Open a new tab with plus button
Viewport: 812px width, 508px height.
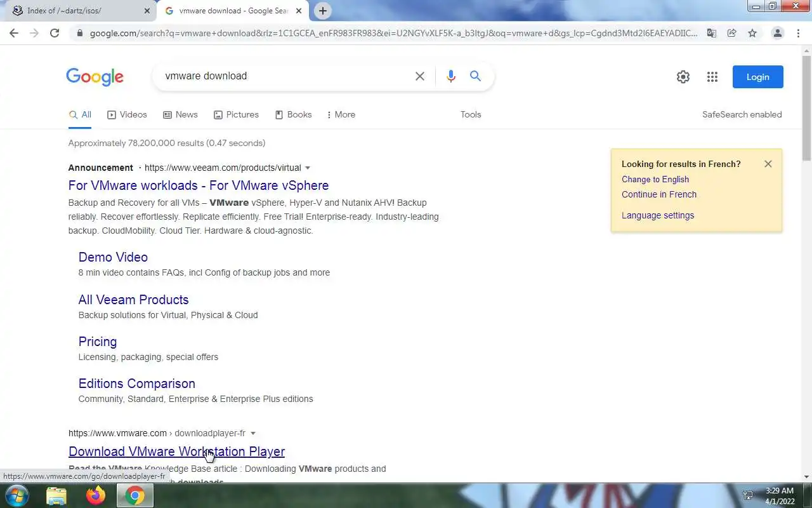[x=323, y=11]
